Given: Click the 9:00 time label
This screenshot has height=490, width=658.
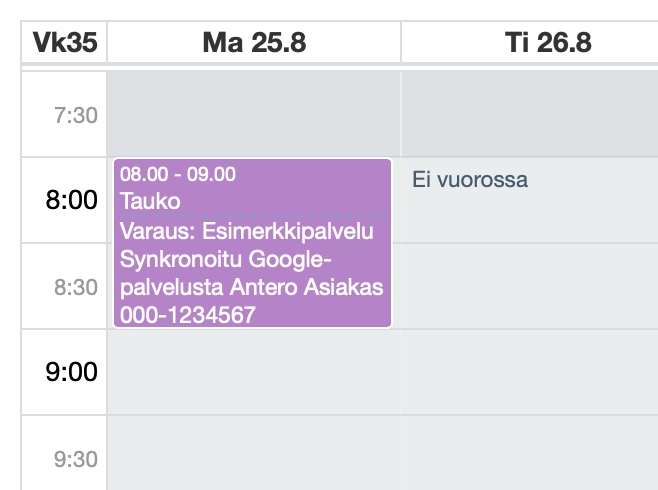Looking at the screenshot, I should click(x=72, y=373).
